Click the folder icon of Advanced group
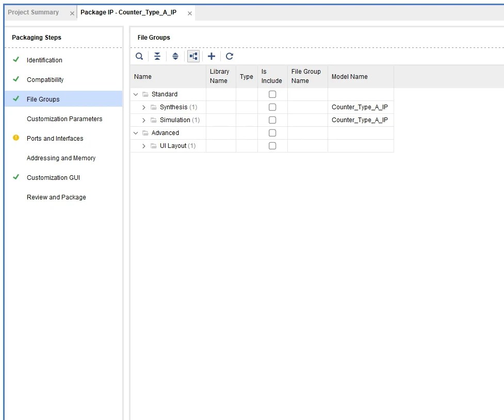Screen dimensions: 504x420 tap(145, 132)
